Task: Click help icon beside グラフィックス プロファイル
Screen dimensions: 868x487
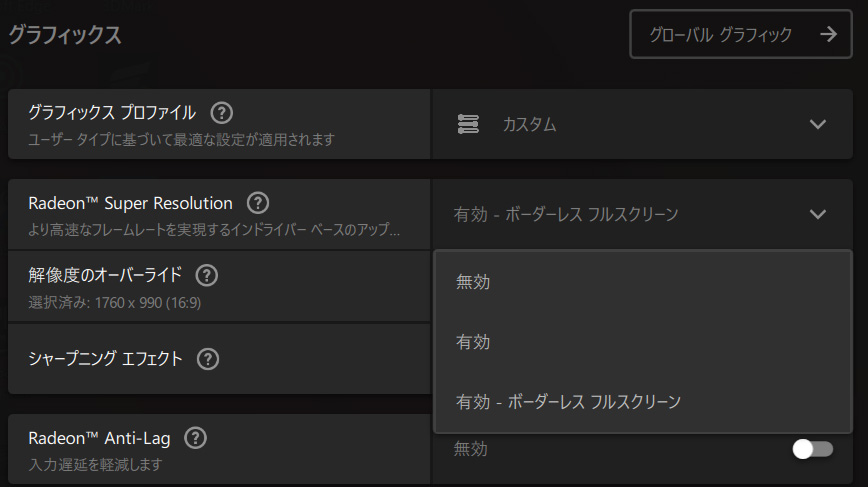Action: tap(222, 112)
